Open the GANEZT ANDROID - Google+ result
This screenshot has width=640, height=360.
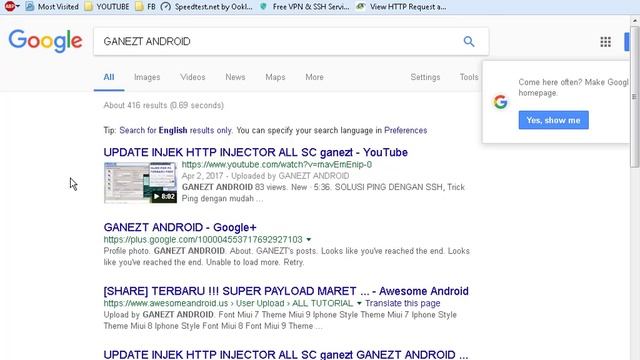click(180, 227)
